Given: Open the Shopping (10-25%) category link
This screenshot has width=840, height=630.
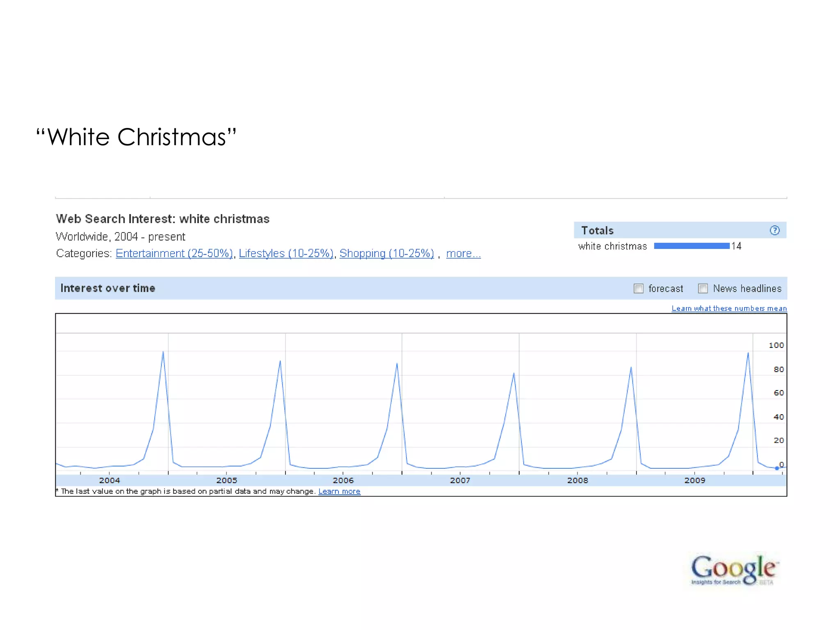Looking at the screenshot, I should (386, 253).
